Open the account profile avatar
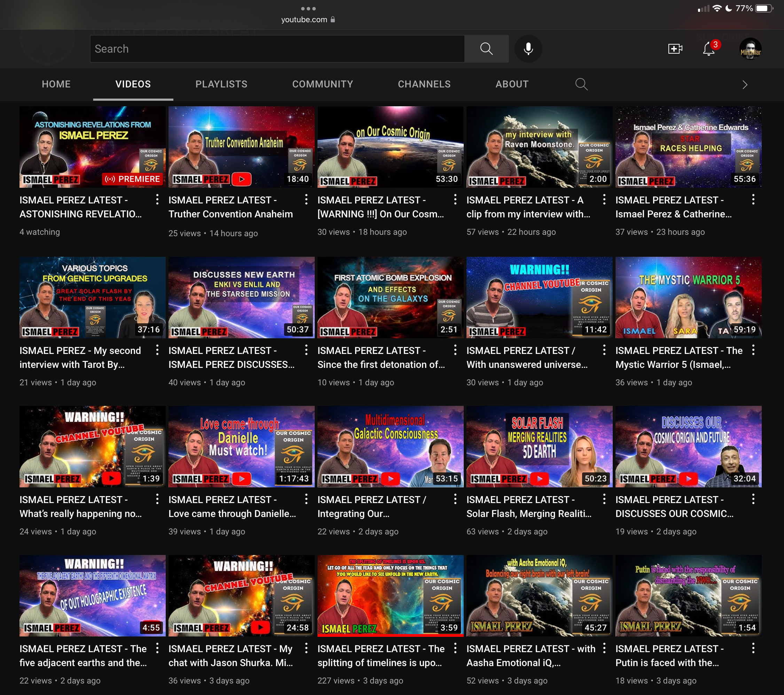 (x=750, y=49)
